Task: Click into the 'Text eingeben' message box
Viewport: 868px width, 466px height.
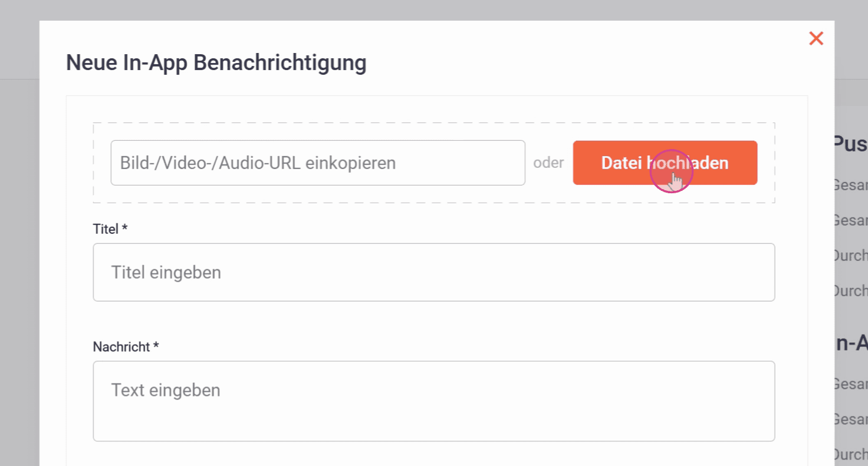Action: (434, 401)
